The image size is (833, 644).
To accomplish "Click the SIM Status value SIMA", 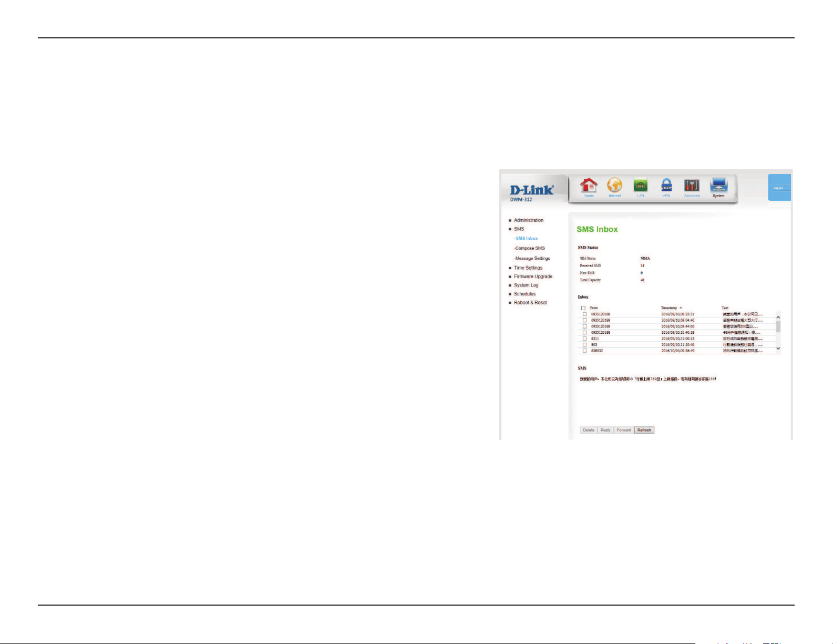I will pyautogui.click(x=645, y=259).
